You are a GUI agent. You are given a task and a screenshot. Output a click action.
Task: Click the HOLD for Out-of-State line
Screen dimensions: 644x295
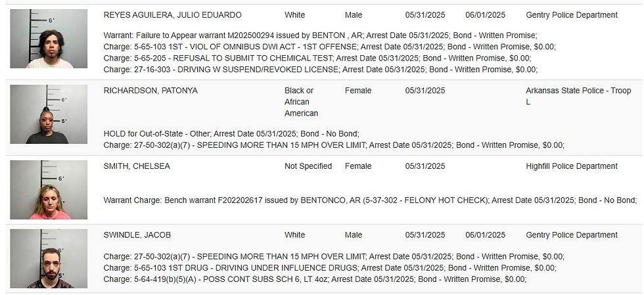click(231, 134)
